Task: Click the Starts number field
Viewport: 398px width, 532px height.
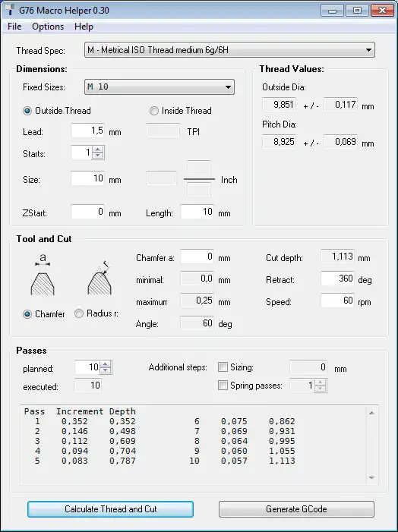Action: 82,153
